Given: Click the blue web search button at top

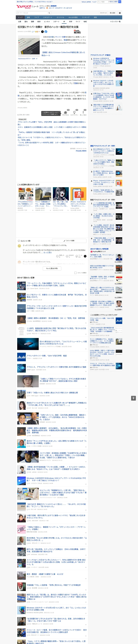Looking at the screenshot, I should (120, 2).
